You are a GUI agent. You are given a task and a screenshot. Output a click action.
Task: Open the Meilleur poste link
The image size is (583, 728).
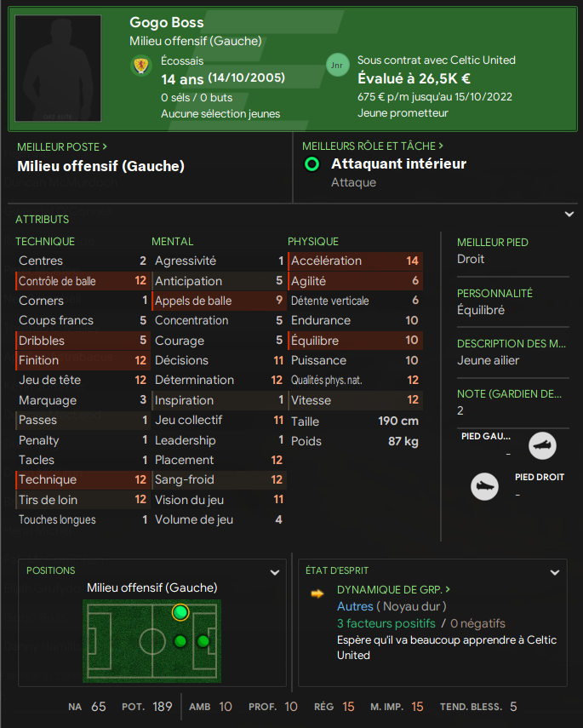coord(62,146)
